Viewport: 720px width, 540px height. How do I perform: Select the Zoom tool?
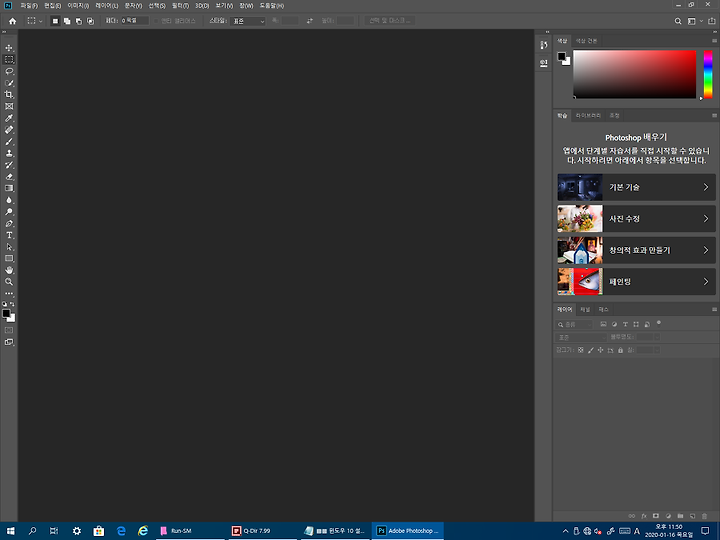(x=9, y=282)
